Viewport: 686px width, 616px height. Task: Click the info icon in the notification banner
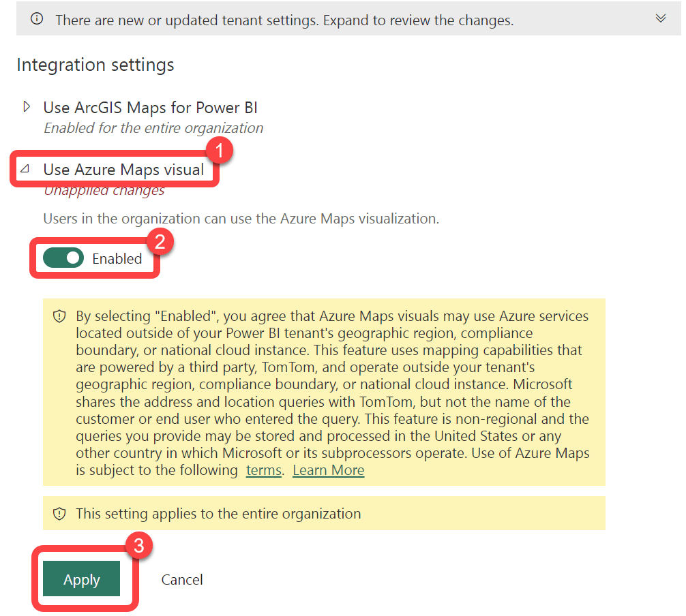[38, 20]
